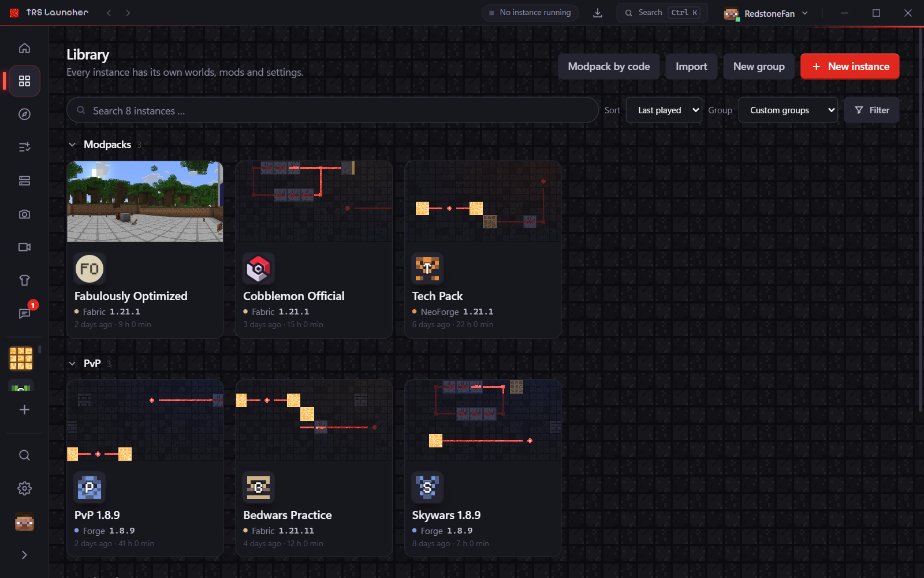The width and height of the screenshot is (924, 578).
Task: Go forward with the right arrow
Action: (x=128, y=13)
